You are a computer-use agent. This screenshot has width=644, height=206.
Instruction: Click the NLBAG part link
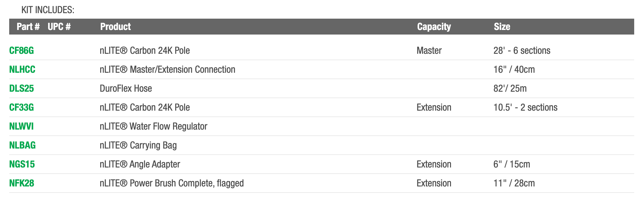click(x=22, y=145)
